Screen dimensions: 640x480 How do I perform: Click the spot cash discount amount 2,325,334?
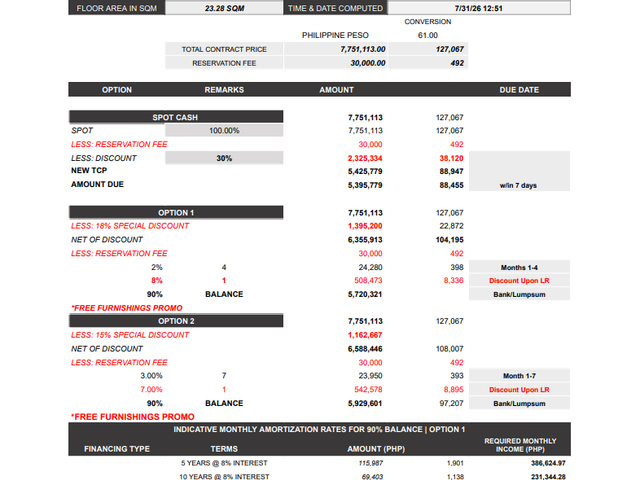pos(365,158)
